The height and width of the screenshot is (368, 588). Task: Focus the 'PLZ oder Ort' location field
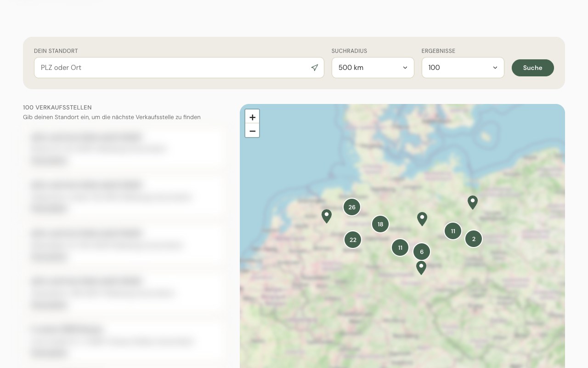(x=179, y=68)
